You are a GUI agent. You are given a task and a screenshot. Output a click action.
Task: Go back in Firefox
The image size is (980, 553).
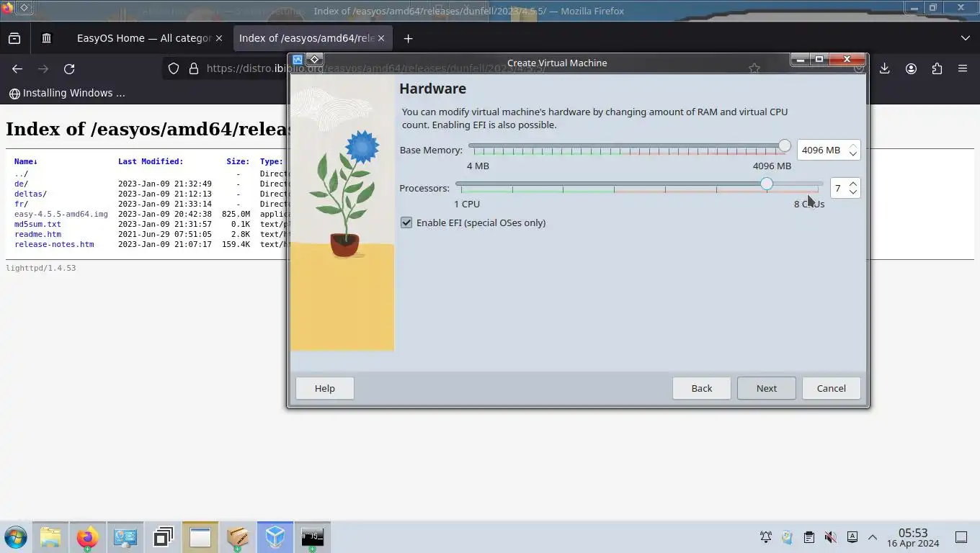pyautogui.click(x=17, y=68)
